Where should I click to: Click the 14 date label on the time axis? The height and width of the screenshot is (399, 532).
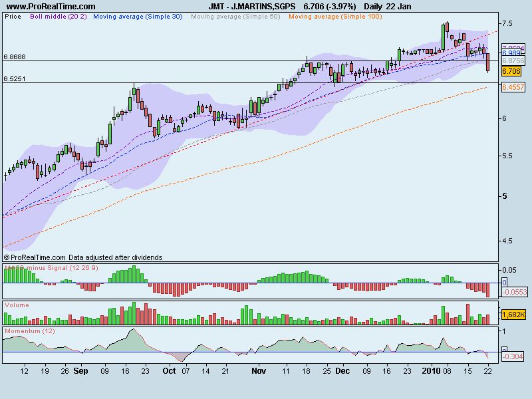click(205, 371)
